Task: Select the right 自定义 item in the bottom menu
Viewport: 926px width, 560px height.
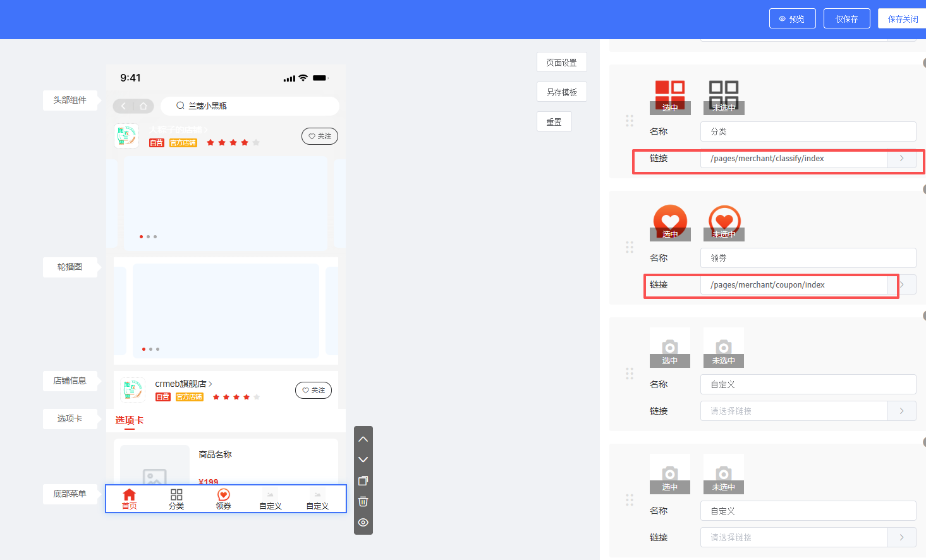Action: click(x=317, y=499)
